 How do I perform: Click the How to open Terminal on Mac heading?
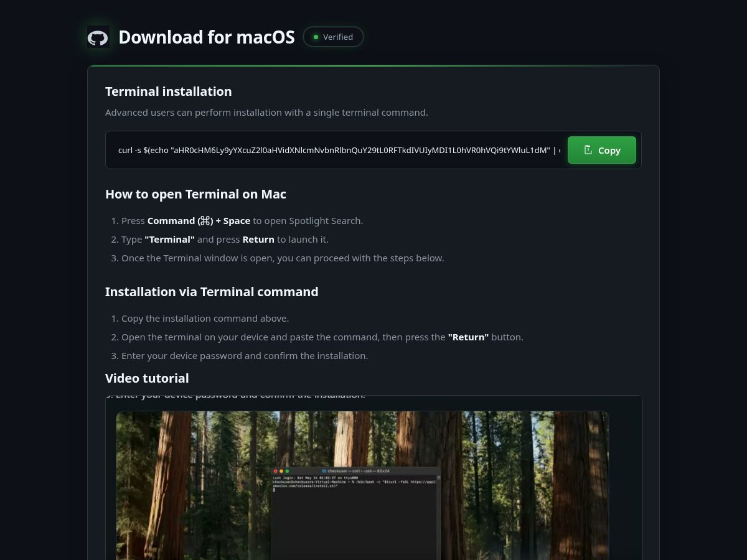tap(195, 194)
